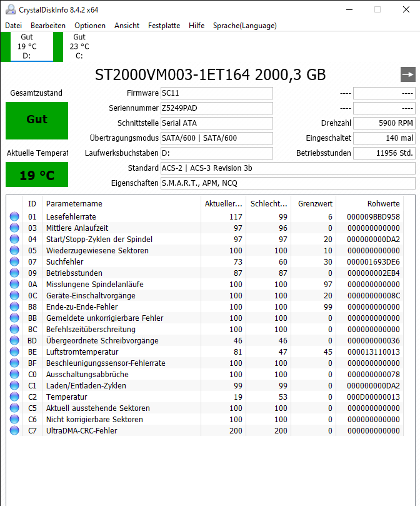Image resolution: width=420 pixels, height=506 pixels.
Task: Click the Rohwerte column header
Action: coord(369,204)
